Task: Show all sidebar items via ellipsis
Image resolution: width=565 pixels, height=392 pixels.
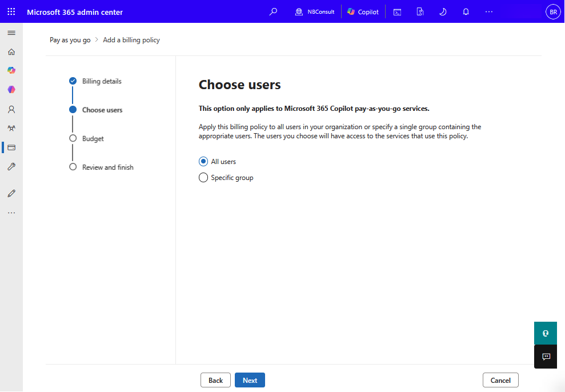Action: pyautogui.click(x=11, y=213)
